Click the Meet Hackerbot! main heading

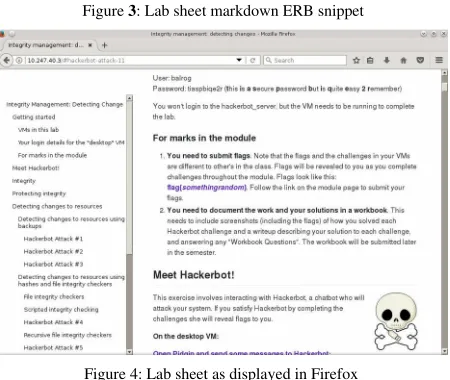pyautogui.click(x=194, y=275)
